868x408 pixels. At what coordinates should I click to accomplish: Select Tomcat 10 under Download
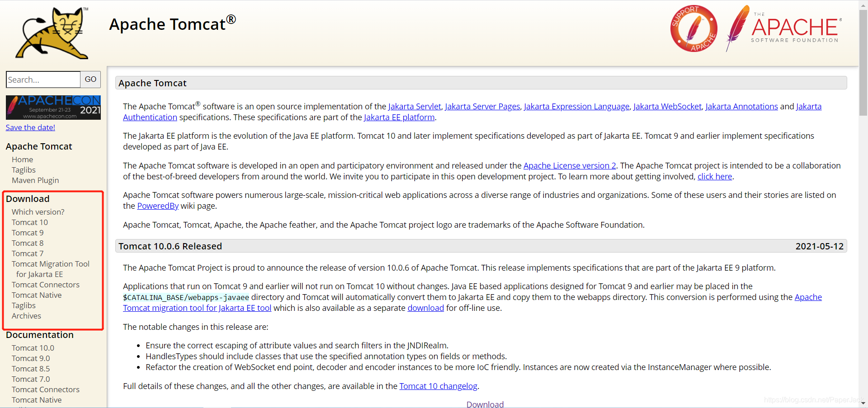point(30,222)
